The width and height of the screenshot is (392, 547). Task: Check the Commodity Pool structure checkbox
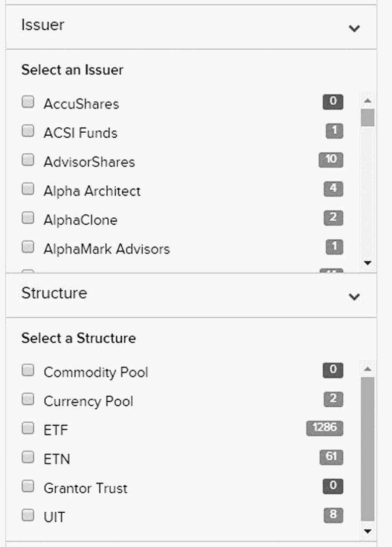pos(28,370)
